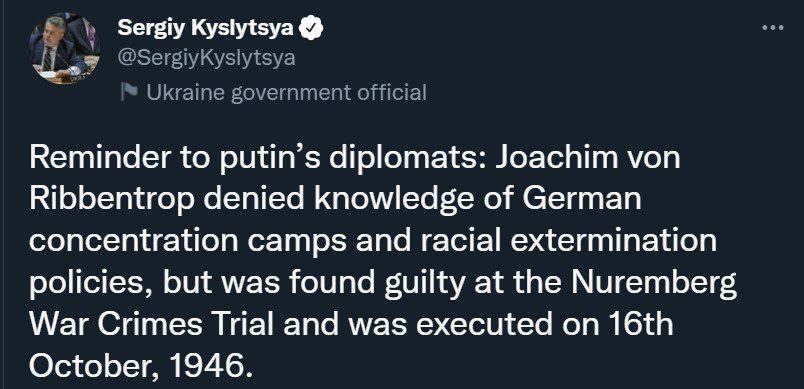
Task: Click the word "German" in the tweet
Action: [582, 199]
